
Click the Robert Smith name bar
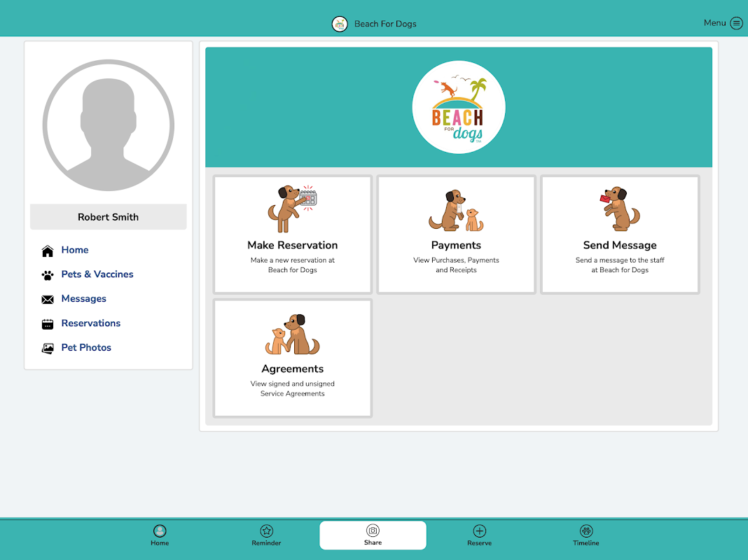click(109, 217)
